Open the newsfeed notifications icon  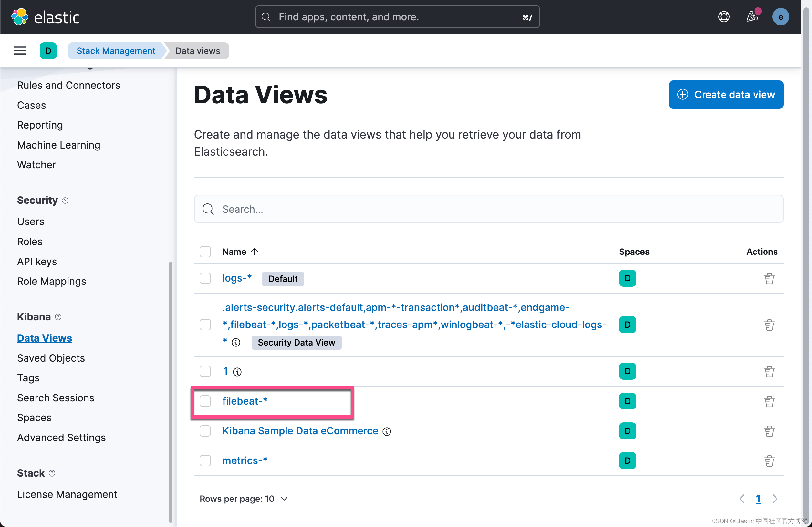tap(752, 17)
